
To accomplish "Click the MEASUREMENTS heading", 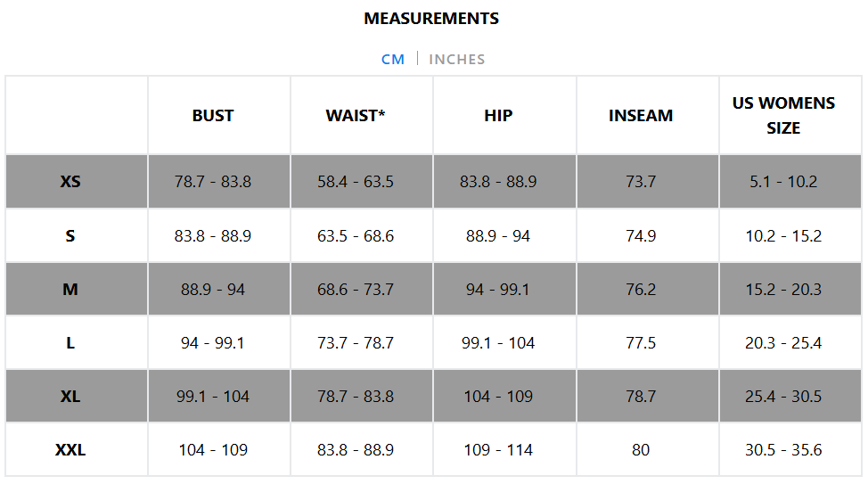I will tap(431, 18).
